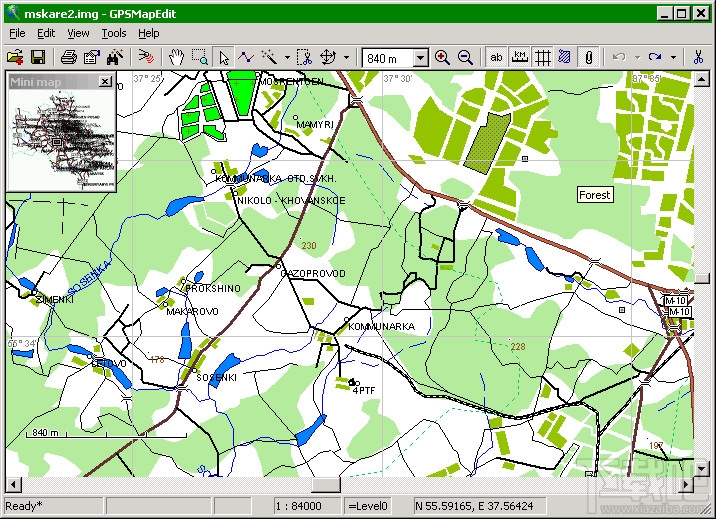This screenshot has height=519, width=716.
Task: Click the MAKAROVO map label
Action: coord(192,311)
